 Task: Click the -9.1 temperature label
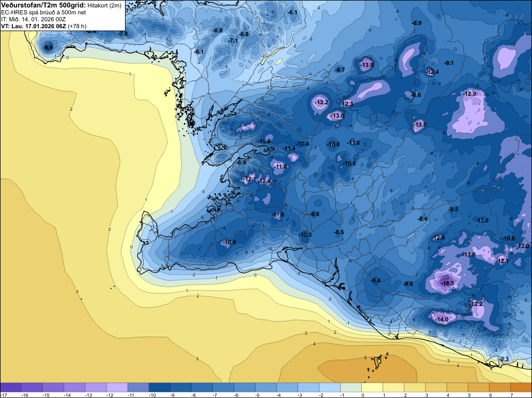point(449,63)
